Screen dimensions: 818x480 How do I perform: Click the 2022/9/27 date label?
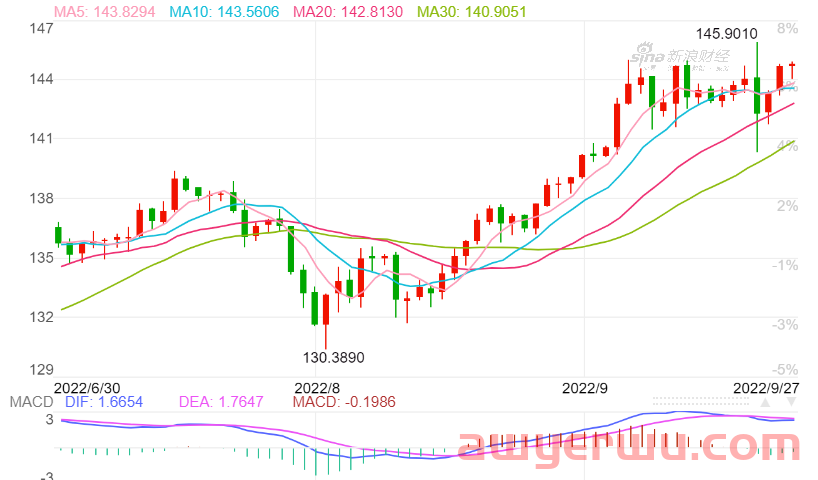click(766, 388)
